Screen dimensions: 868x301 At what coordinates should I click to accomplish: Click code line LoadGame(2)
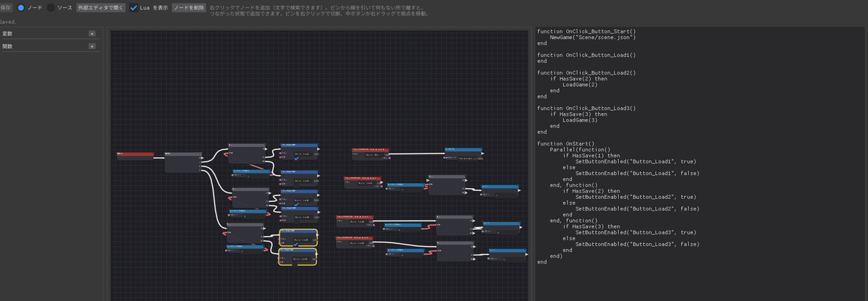pyautogui.click(x=580, y=85)
